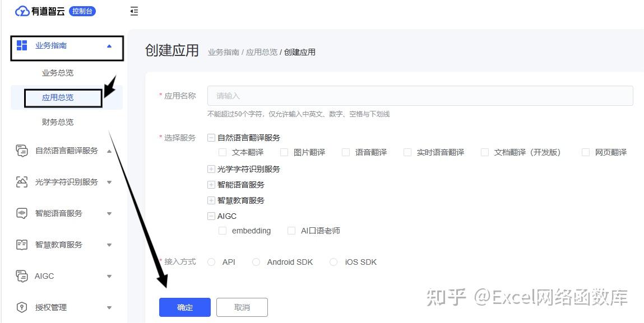
Task: Expand sidebar 智能语音服务 arrow
Action: coord(109,213)
